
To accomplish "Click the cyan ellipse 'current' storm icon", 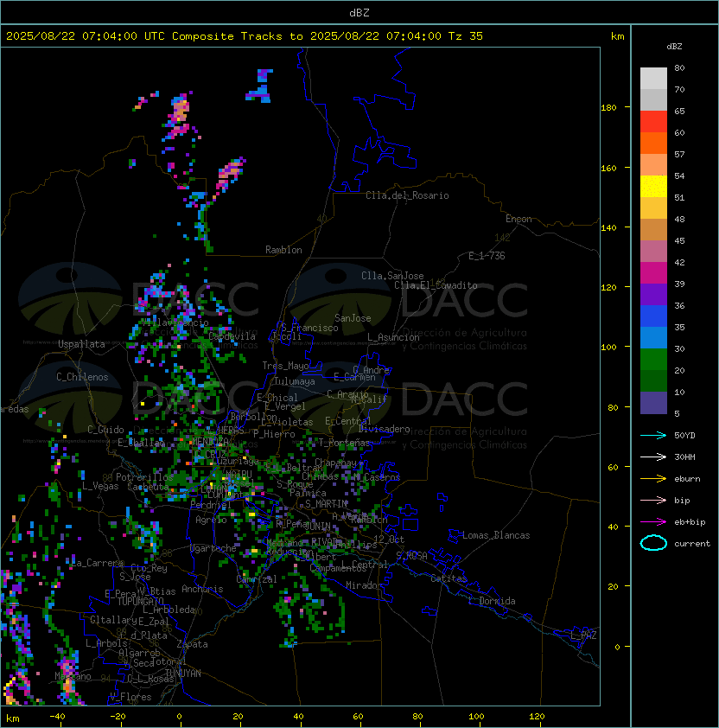I will click(x=653, y=543).
